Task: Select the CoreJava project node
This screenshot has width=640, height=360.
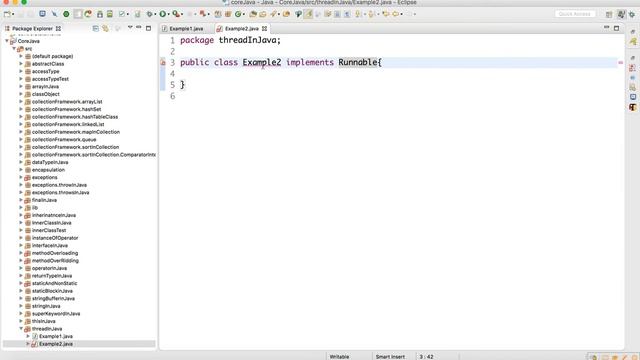Action: (x=28, y=41)
